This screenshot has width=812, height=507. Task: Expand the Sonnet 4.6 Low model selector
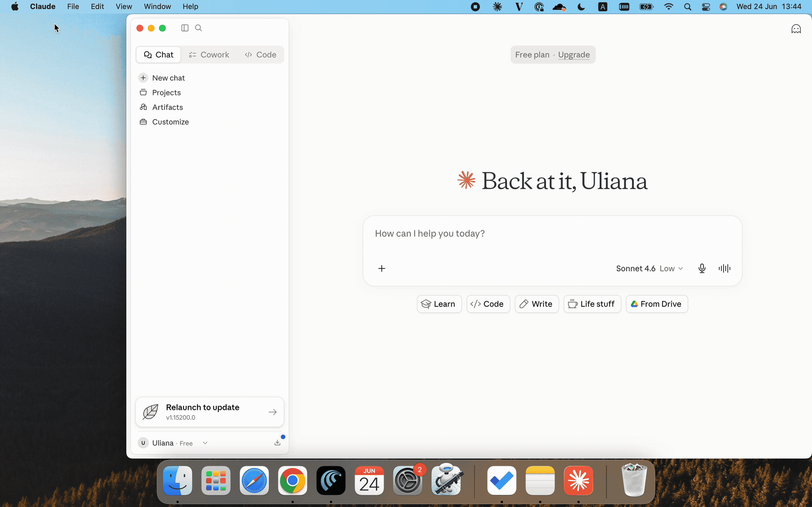[649, 268]
